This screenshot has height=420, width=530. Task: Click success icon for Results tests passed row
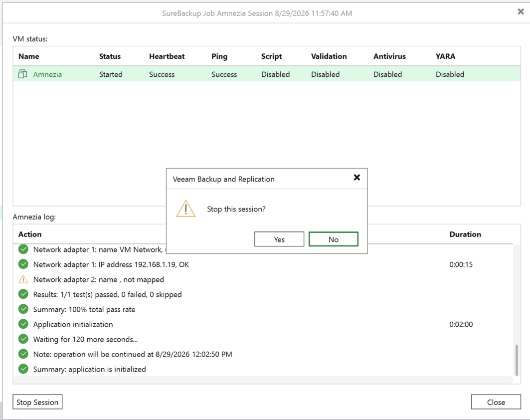pyautogui.click(x=23, y=294)
